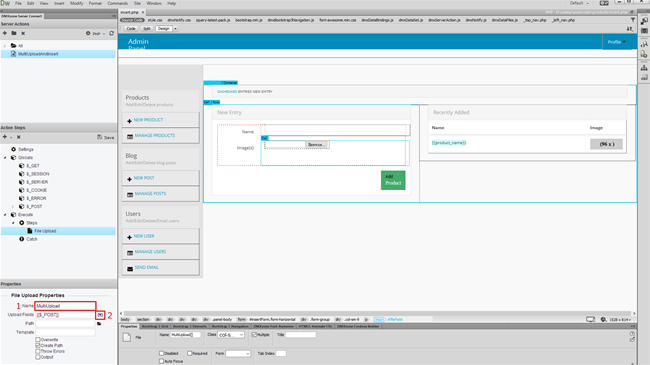Open Upload Fields data binding picker icon

point(100,315)
